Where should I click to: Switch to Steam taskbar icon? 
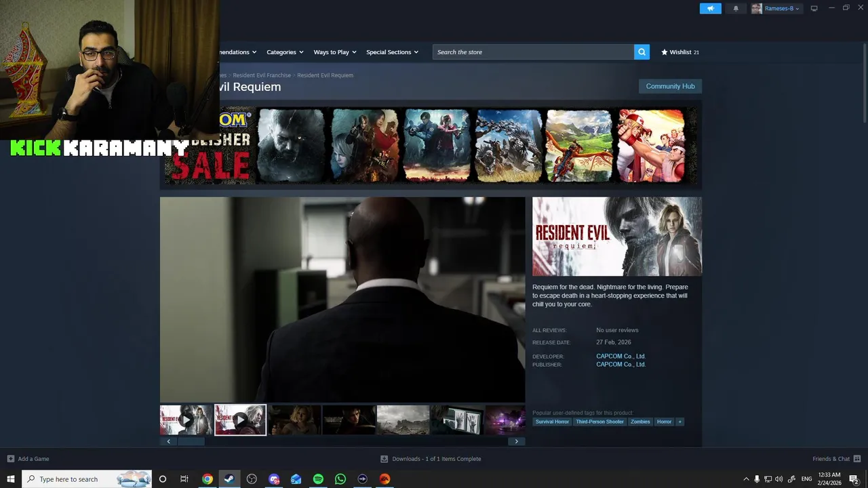229,479
